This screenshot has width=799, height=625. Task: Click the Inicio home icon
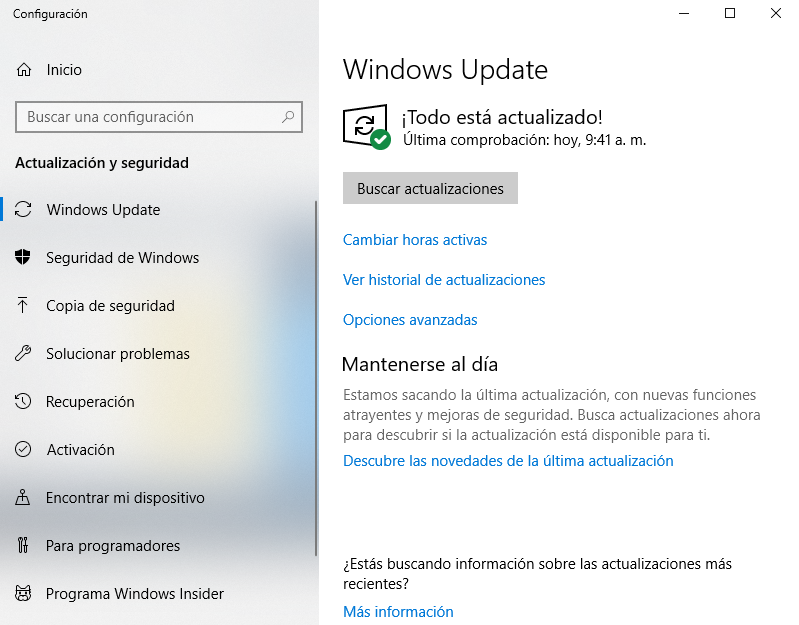coord(24,69)
